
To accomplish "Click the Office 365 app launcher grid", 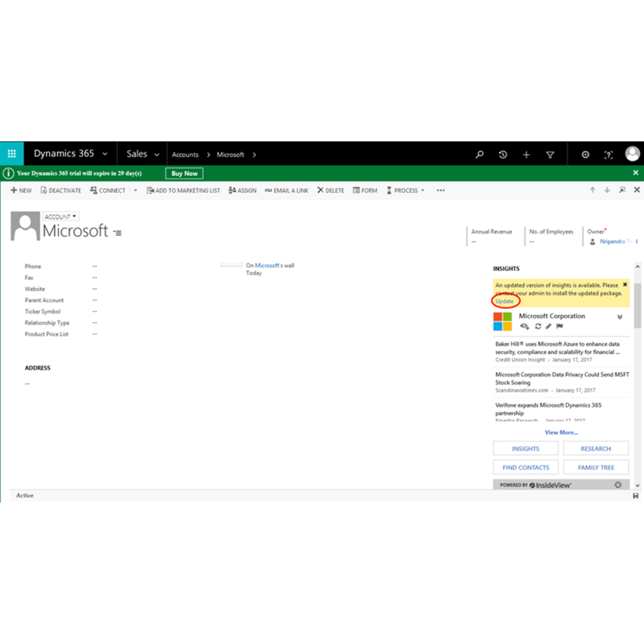I will pos(11,153).
